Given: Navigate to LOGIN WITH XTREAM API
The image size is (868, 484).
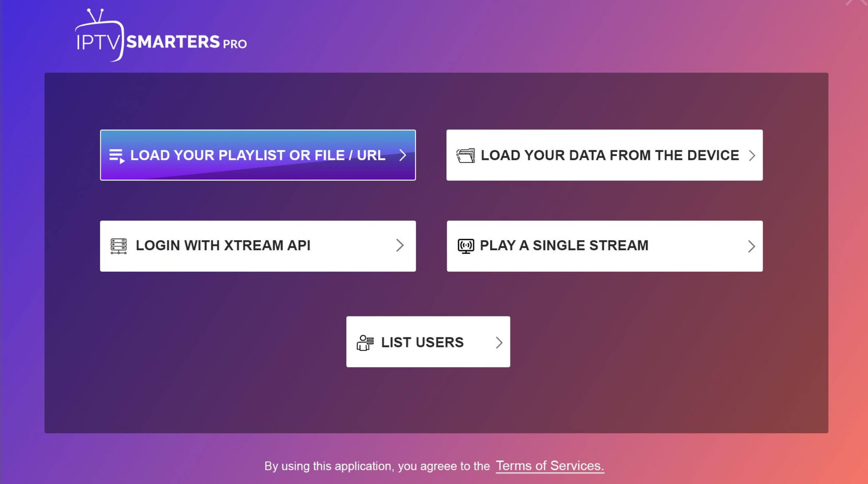Looking at the screenshot, I should coord(258,245).
